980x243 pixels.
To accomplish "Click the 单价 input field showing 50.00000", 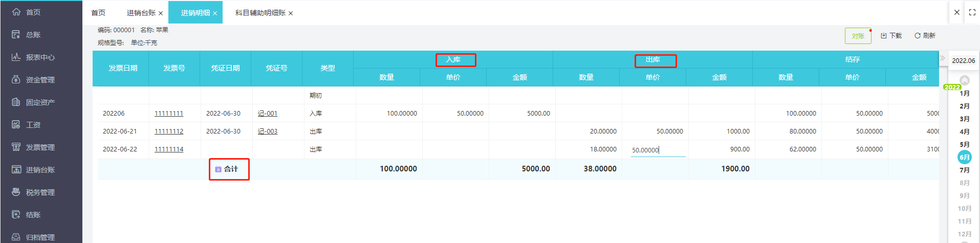I will (658, 150).
